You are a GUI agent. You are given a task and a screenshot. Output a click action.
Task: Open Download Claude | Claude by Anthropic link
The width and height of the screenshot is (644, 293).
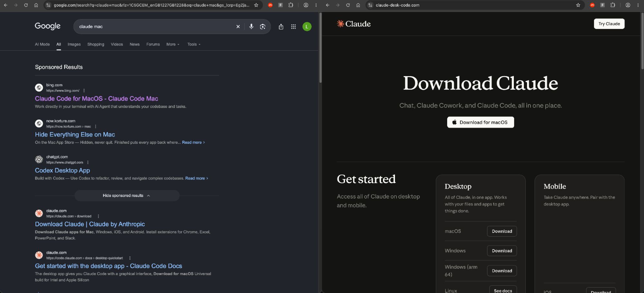pyautogui.click(x=90, y=224)
